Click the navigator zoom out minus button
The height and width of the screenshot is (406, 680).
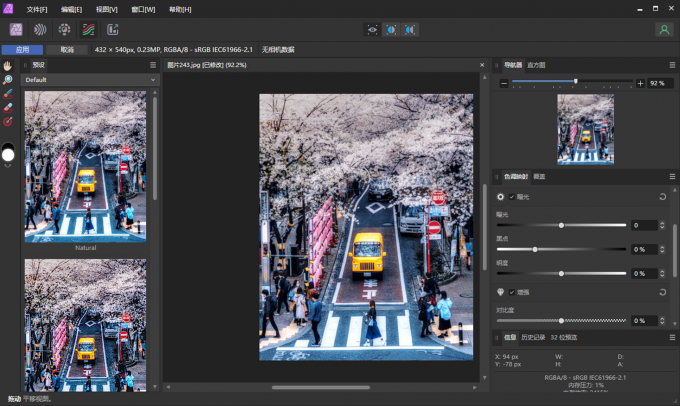click(x=503, y=83)
